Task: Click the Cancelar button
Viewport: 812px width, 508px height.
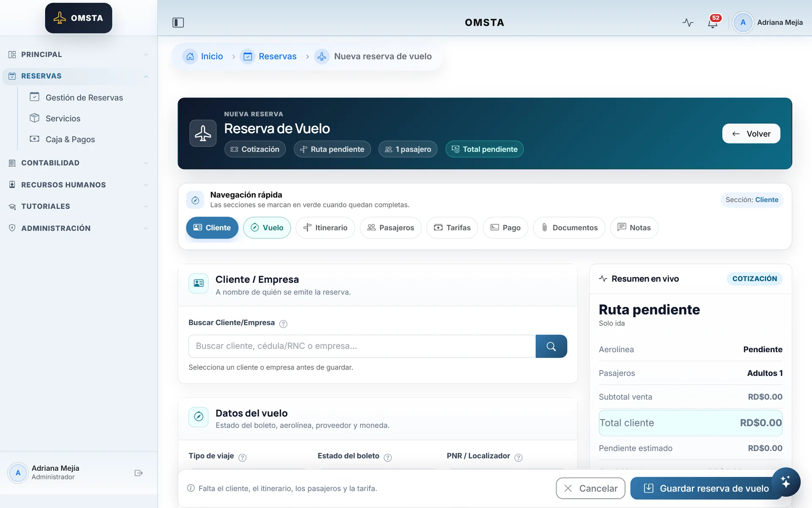Action: [x=590, y=489]
